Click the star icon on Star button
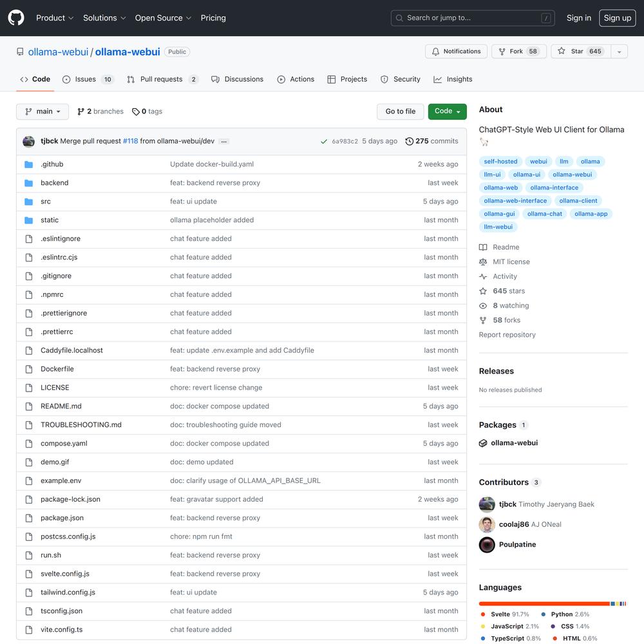 coord(562,51)
